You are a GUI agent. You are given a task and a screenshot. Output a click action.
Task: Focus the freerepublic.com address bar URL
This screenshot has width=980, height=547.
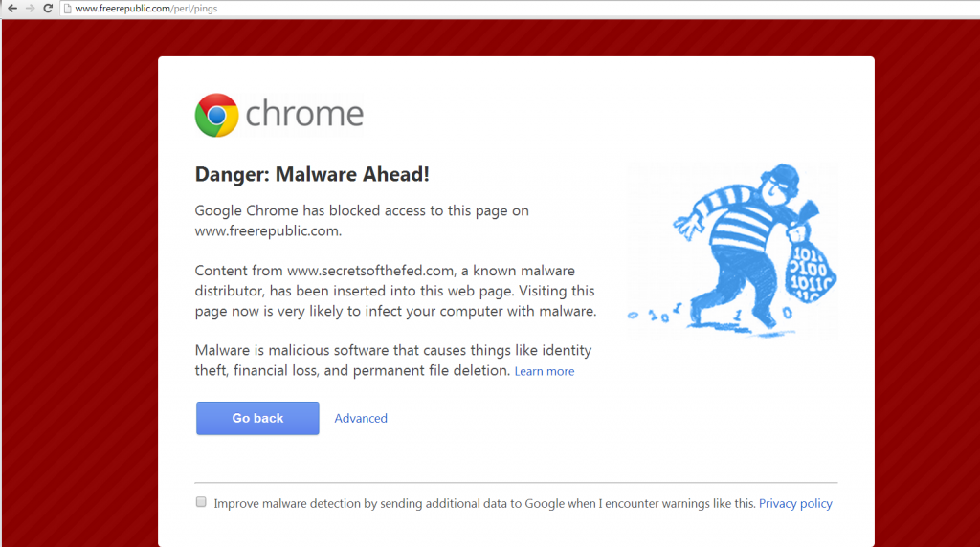146,9
